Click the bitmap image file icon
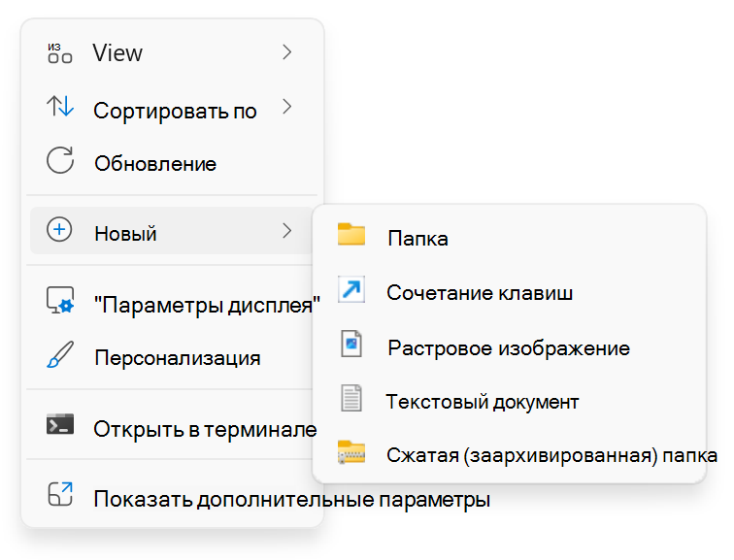The height and width of the screenshot is (560, 734). pos(351,344)
